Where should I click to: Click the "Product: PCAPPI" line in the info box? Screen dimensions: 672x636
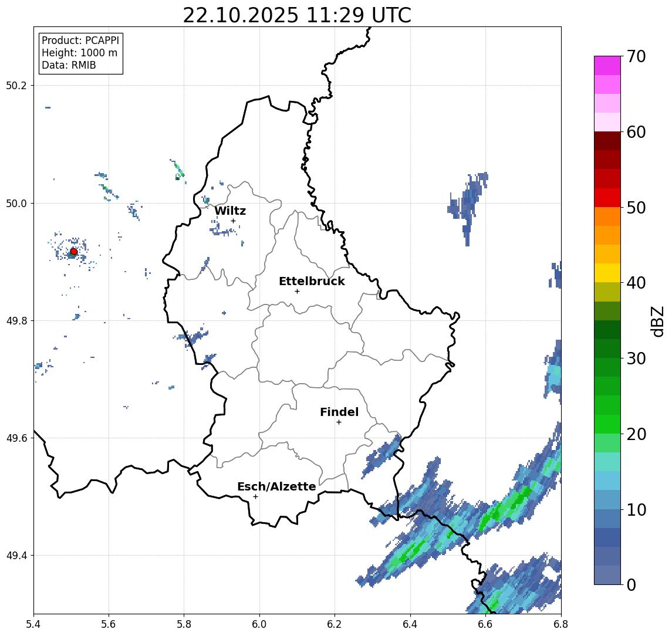(x=80, y=40)
